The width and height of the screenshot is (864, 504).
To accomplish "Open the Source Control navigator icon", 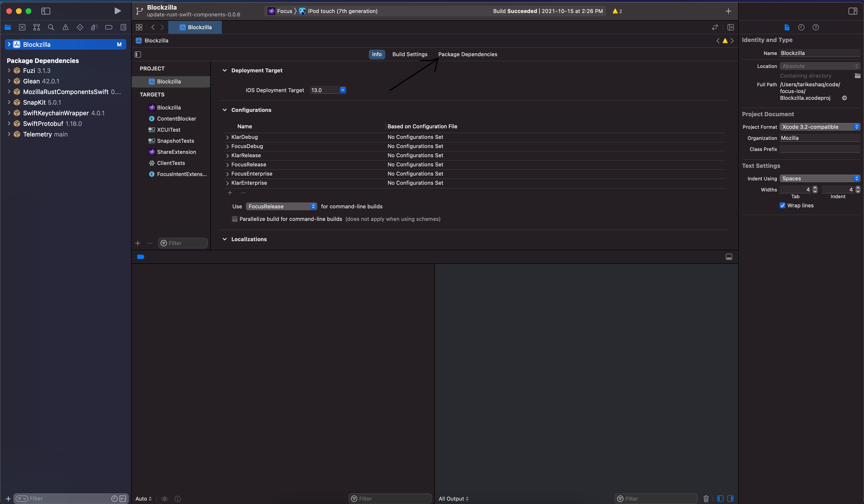I will pyautogui.click(x=22, y=27).
